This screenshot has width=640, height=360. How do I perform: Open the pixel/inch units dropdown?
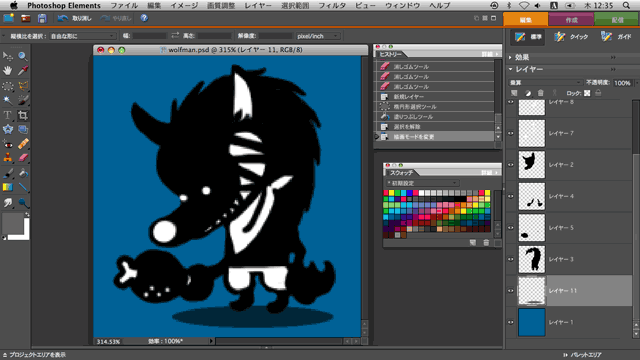(318, 36)
